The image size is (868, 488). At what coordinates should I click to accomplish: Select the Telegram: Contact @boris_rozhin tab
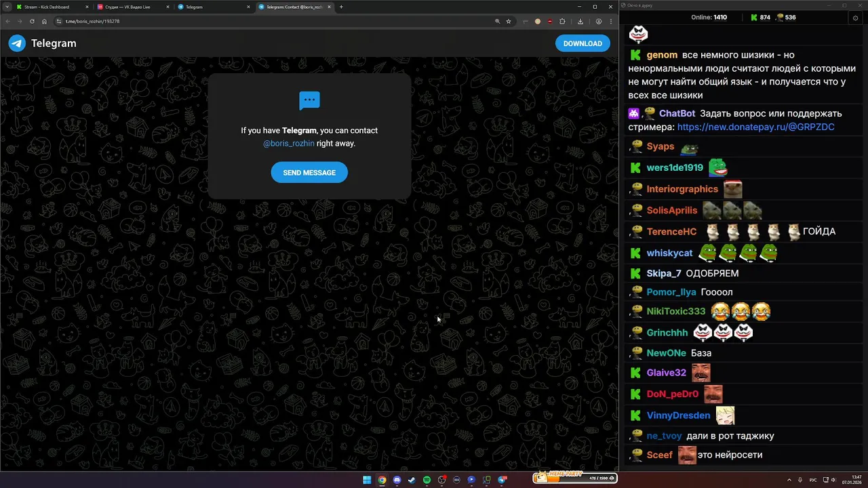[x=295, y=7]
